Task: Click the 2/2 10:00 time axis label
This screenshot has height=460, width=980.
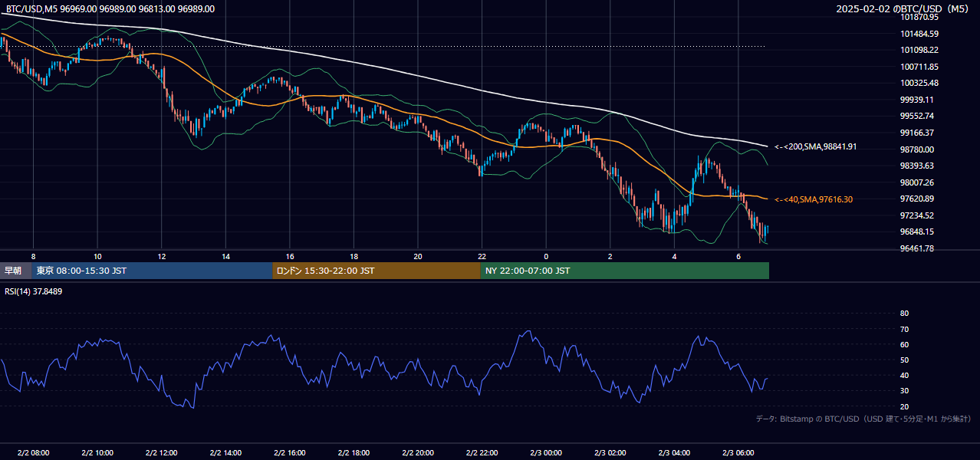Action: click(97, 452)
